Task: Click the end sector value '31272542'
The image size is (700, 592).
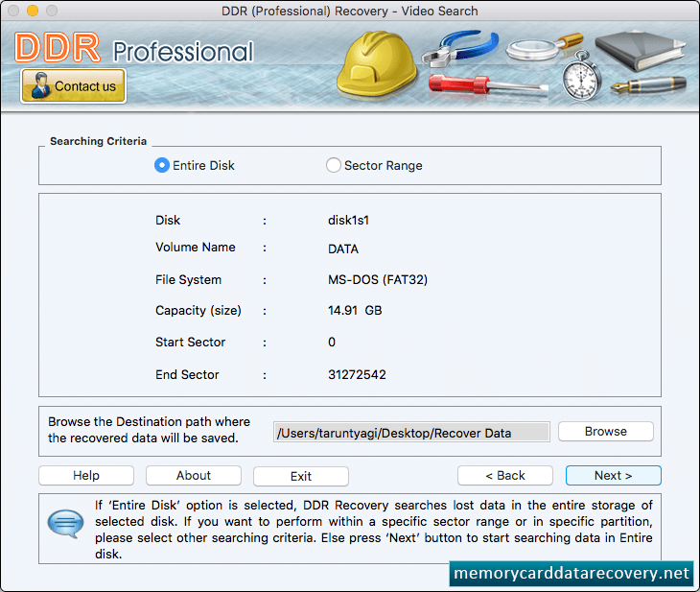Action: (x=357, y=374)
